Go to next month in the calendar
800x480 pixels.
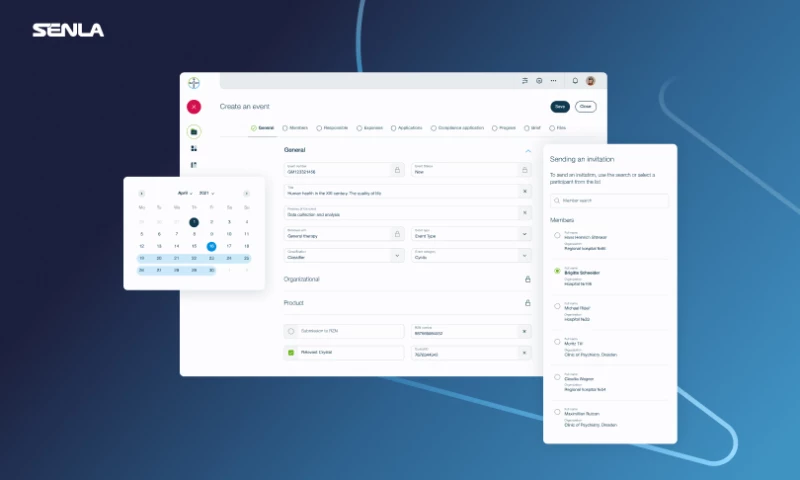pyautogui.click(x=246, y=193)
